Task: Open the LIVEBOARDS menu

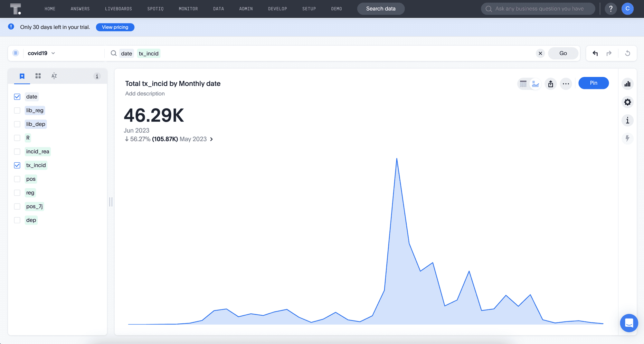Action: click(118, 9)
